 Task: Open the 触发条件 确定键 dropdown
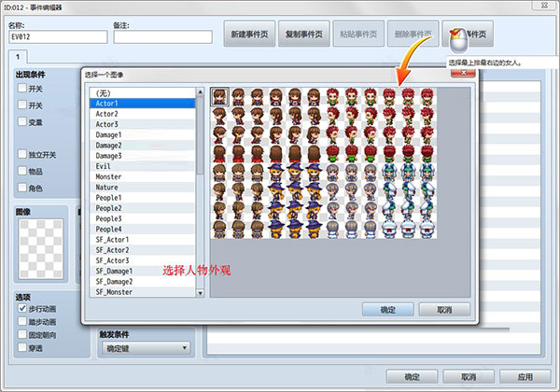point(146,348)
